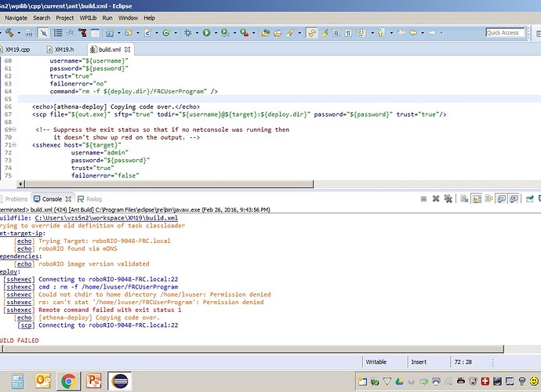The image size is (541, 392).
Task: Click the Build hammer icon in toolbar
Action: tap(9, 33)
